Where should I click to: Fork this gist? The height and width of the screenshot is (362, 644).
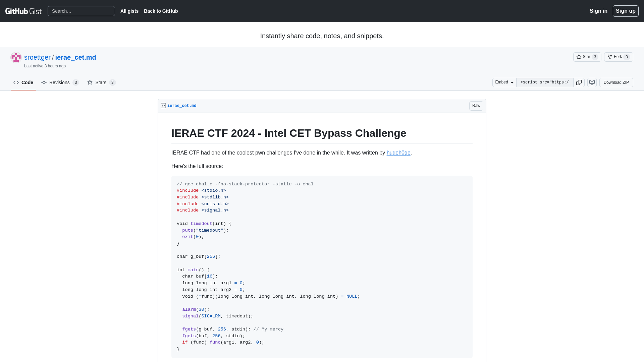(x=619, y=57)
